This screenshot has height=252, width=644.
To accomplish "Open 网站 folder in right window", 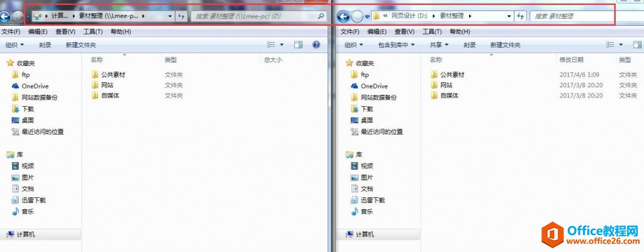I will coord(442,85).
